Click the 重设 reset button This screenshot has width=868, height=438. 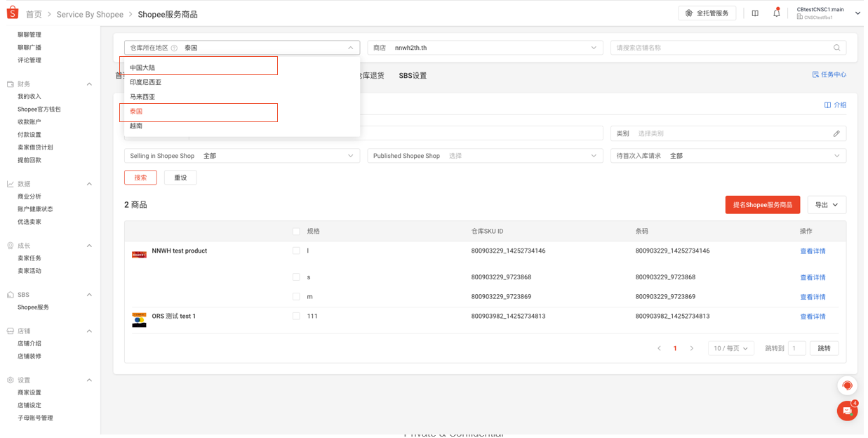pos(180,178)
